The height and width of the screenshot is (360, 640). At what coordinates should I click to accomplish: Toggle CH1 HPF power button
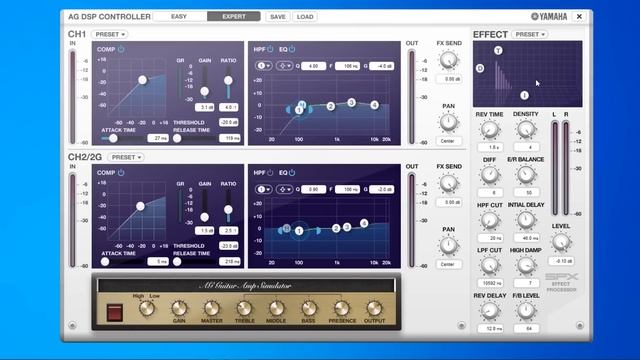tap(270, 49)
